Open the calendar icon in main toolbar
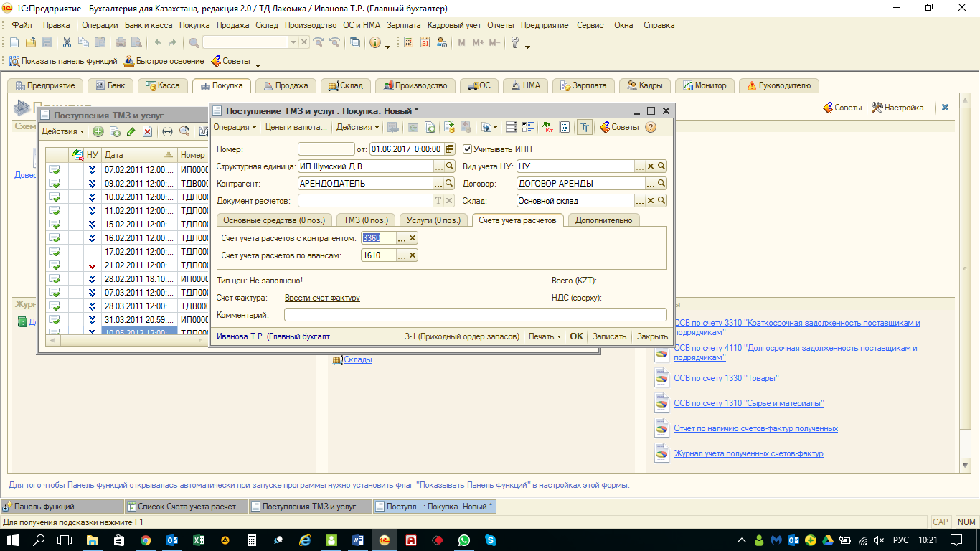Screen dimensions: 980x551 pyautogui.click(x=425, y=42)
